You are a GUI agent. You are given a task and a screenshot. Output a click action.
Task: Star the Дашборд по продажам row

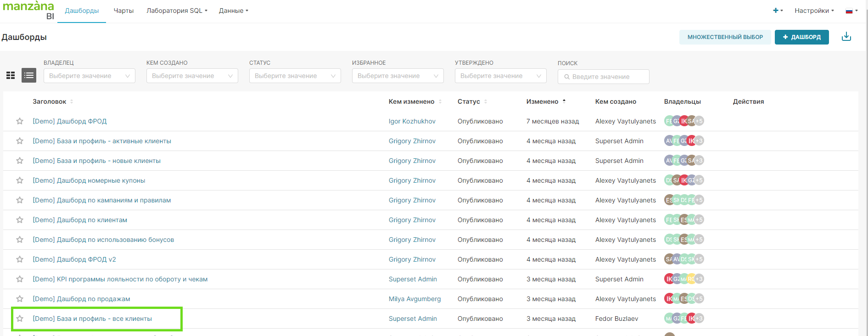[20, 299]
